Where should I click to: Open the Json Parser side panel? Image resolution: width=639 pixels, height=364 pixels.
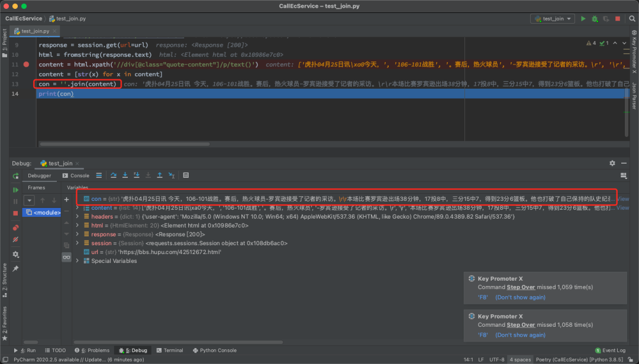[x=634, y=96]
